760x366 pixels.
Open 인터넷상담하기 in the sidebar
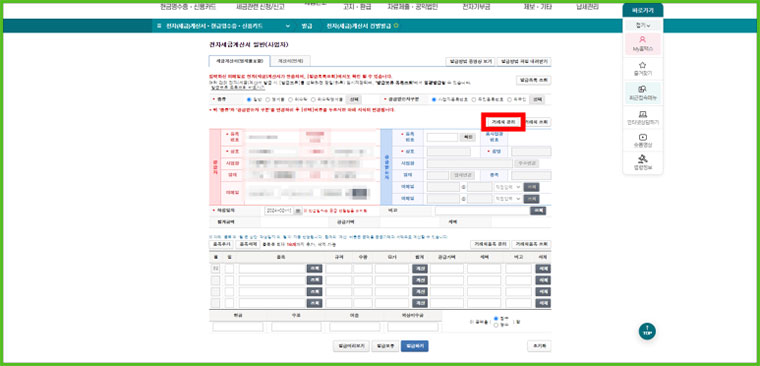pos(643,118)
